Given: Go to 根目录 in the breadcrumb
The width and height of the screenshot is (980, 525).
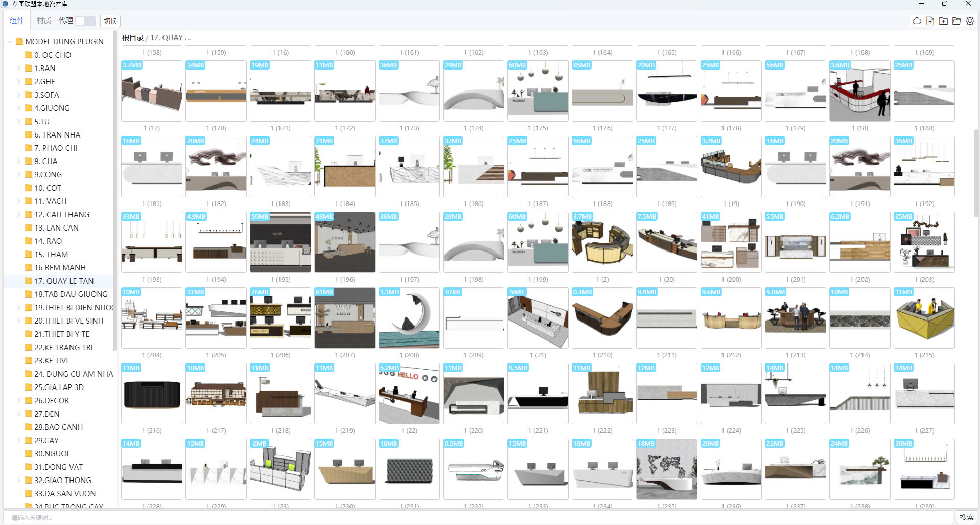Looking at the screenshot, I should [132, 38].
